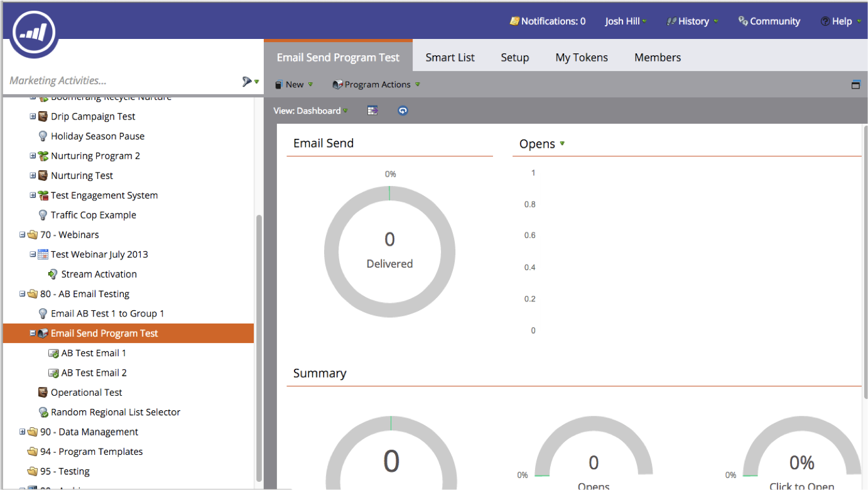Viewport: 868px width, 490px height.
Task: Click the refresh icon beside View Dashboard
Action: (x=403, y=111)
